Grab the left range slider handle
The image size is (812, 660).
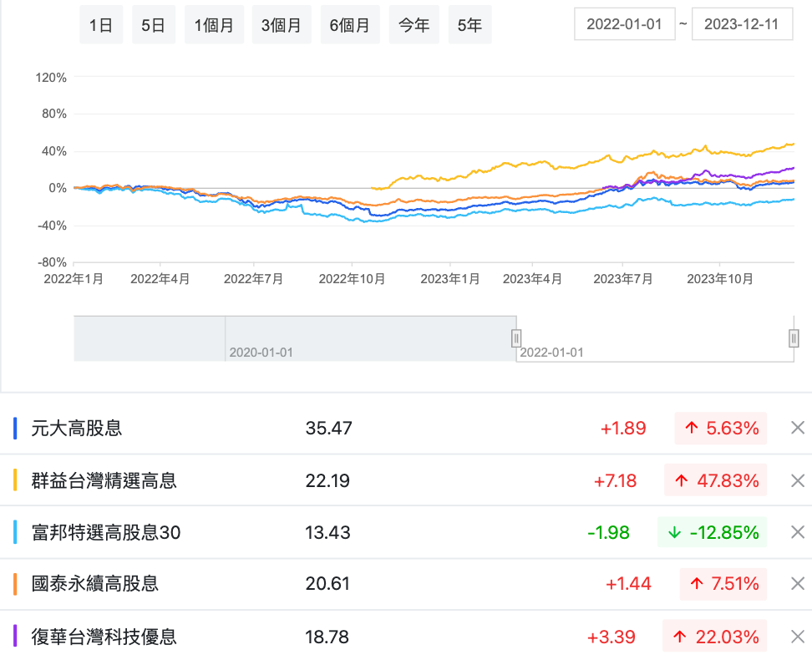coord(516,338)
